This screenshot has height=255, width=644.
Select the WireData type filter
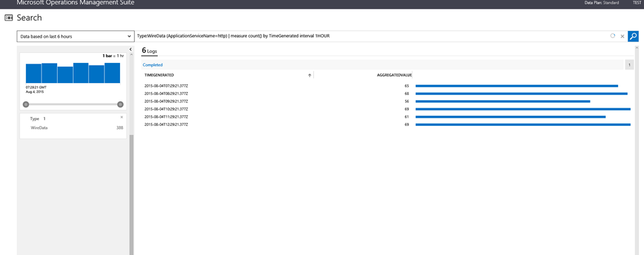coord(39,128)
